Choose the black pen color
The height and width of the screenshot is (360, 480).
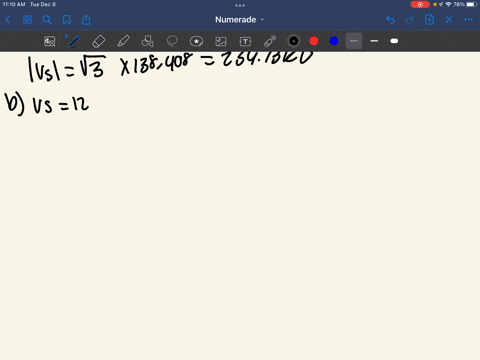294,41
